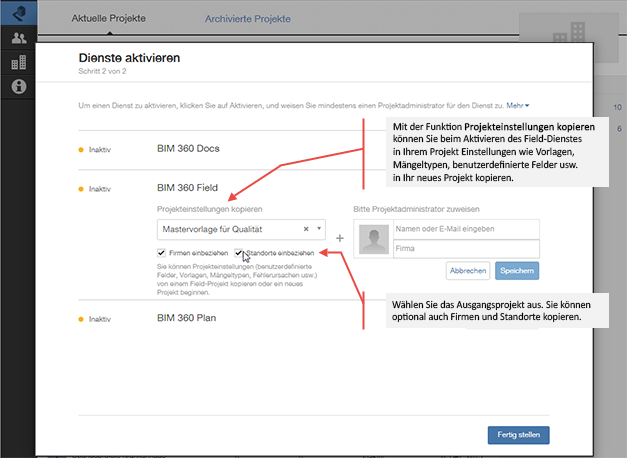Viewport: 627px width, 458px height.
Task: Click the background building icon top right
Action: 569,33
